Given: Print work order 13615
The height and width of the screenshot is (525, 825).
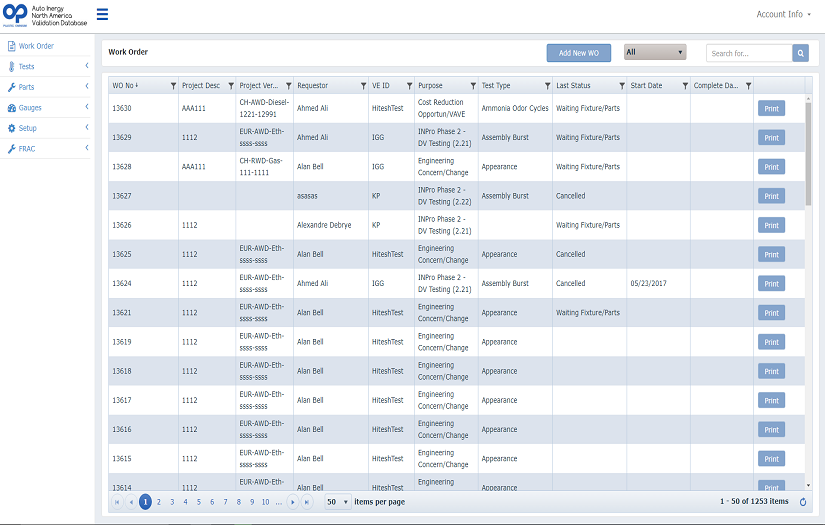Looking at the screenshot, I should (x=771, y=459).
